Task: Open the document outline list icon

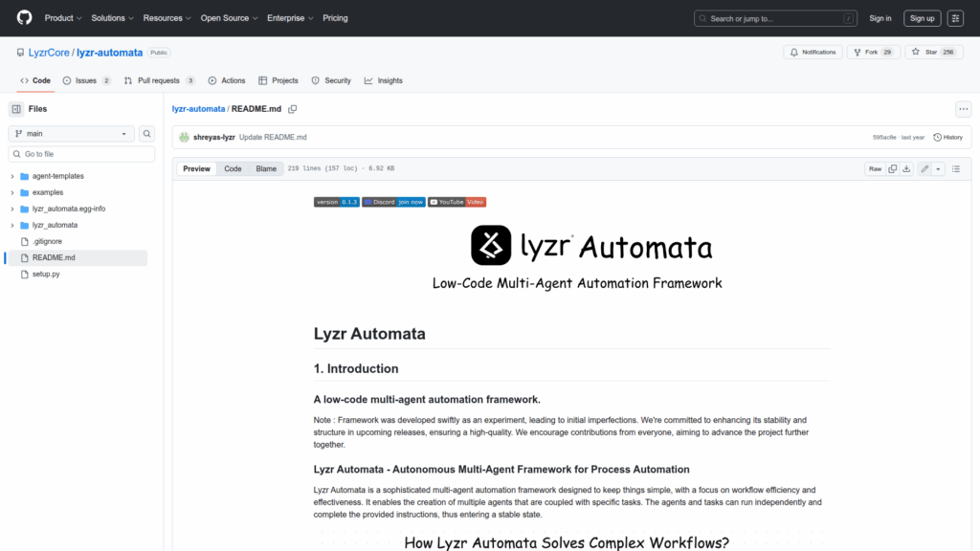Action: click(956, 168)
